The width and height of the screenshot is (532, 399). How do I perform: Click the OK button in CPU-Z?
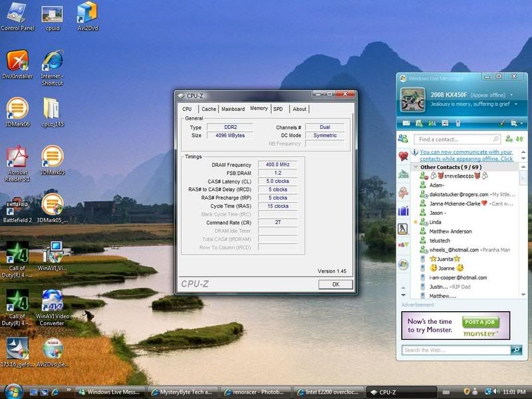[x=336, y=285]
